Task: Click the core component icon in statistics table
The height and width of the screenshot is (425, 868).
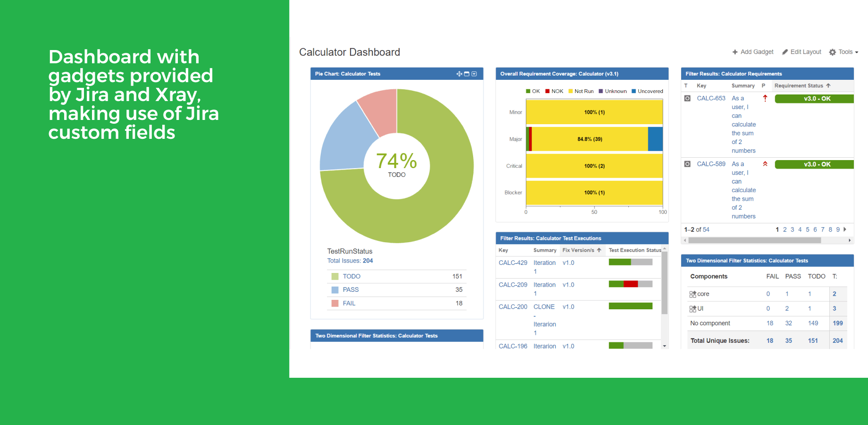Action: pos(692,294)
